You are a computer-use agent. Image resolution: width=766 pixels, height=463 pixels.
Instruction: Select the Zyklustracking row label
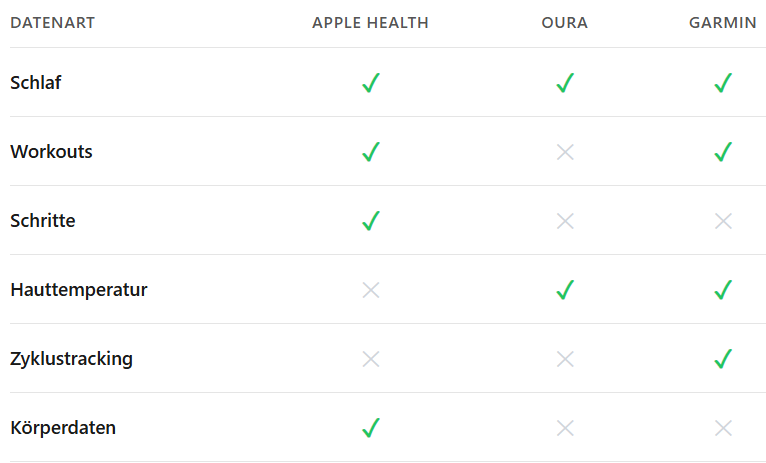tap(71, 359)
